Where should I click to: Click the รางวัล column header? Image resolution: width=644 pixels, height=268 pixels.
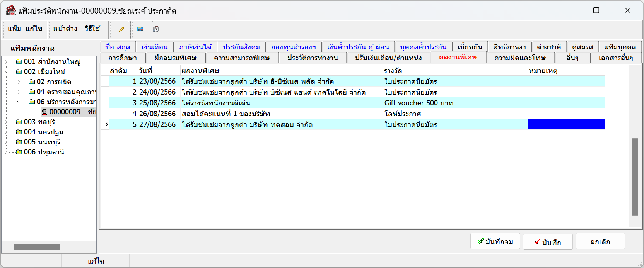455,71
